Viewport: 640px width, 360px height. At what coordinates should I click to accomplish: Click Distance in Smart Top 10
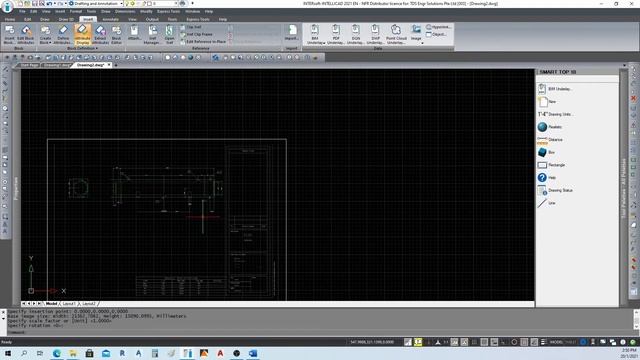[x=550, y=140]
